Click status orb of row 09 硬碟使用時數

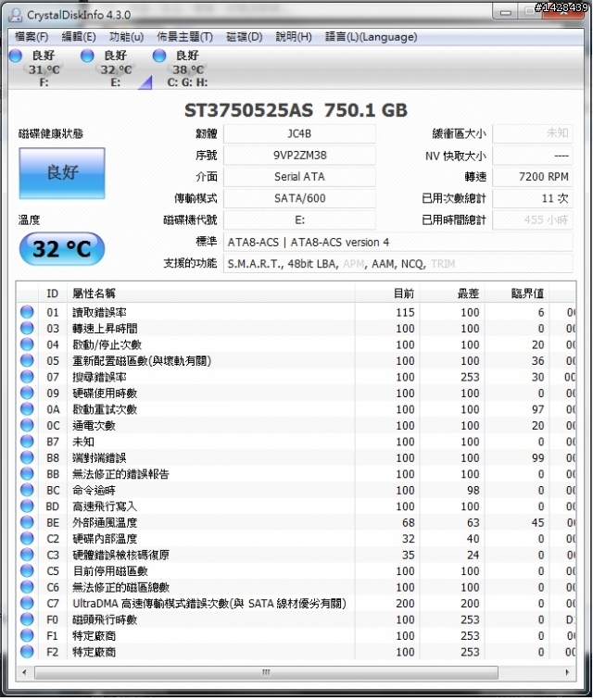[x=27, y=393]
